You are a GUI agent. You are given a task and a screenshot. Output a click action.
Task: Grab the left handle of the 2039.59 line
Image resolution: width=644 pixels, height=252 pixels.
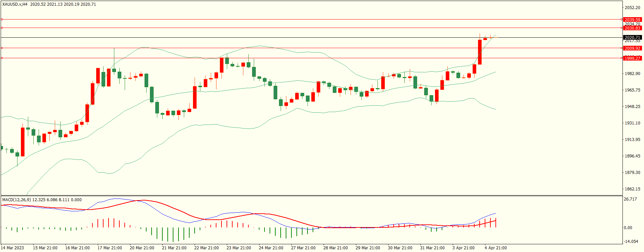[x=2, y=20]
